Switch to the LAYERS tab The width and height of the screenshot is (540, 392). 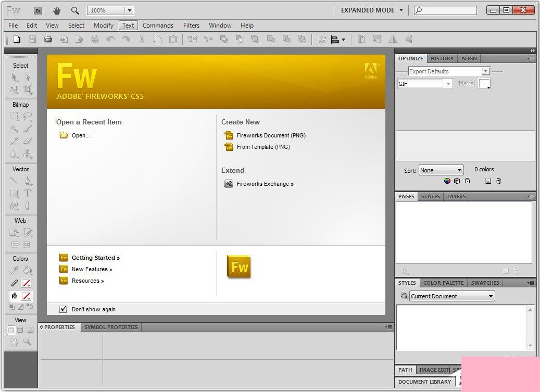tap(456, 196)
